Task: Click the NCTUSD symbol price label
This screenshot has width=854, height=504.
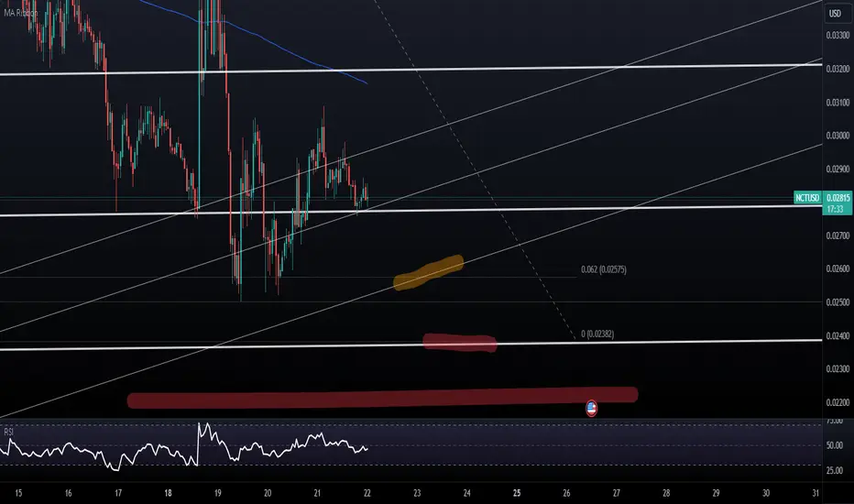Action: (807, 198)
